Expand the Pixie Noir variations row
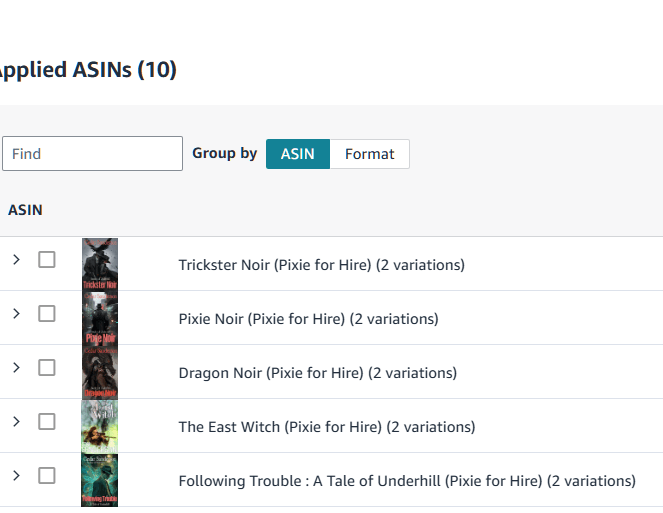The width and height of the screenshot is (663, 513). pyautogui.click(x=16, y=313)
